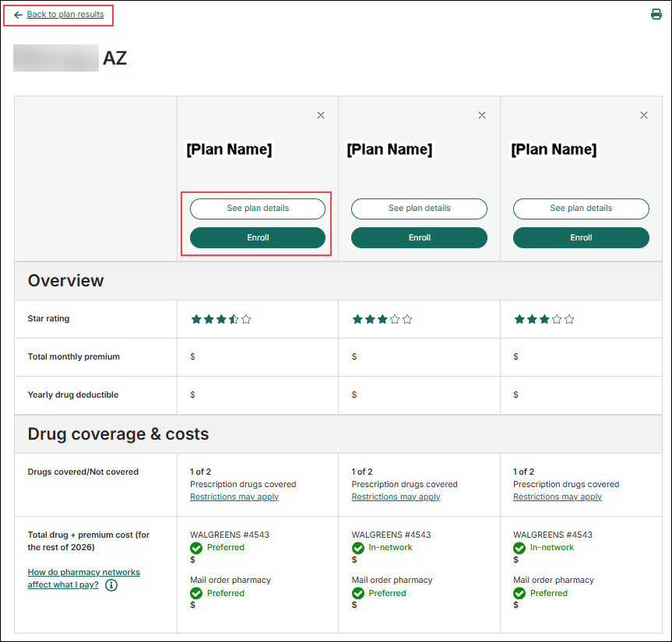This screenshot has width=672, height=642.
Task: Click first plan's mail order Preferred checkmark
Action: pyautogui.click(x=196, y=593)
